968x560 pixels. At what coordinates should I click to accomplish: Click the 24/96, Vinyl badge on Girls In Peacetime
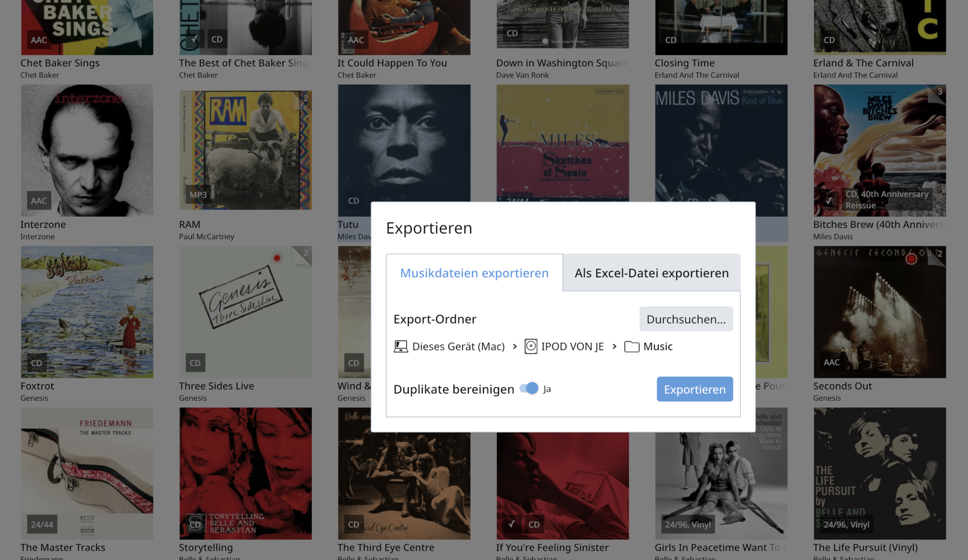click(688, 524)
